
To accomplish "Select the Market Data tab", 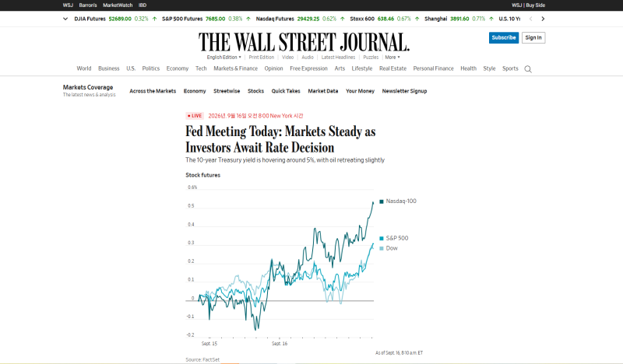I will pyautogui.click(x=323, y=91).
